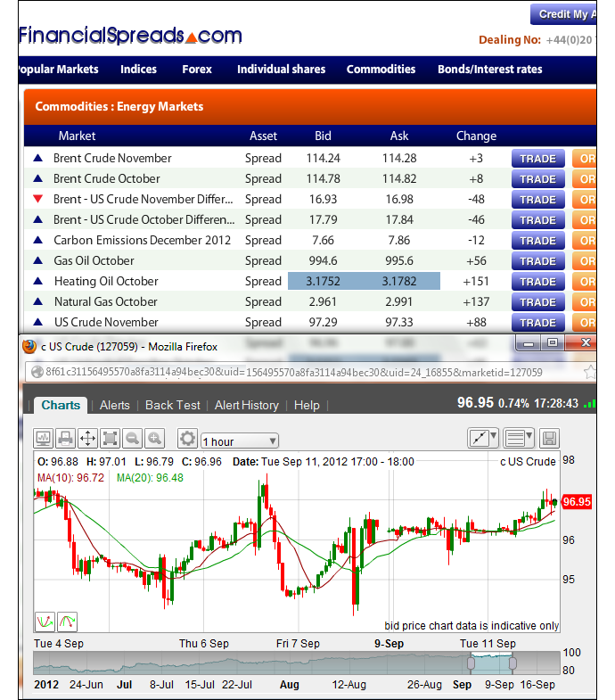The image size is (615, 700).
Task: Open the Commodities menu
Action: (381, 70)
